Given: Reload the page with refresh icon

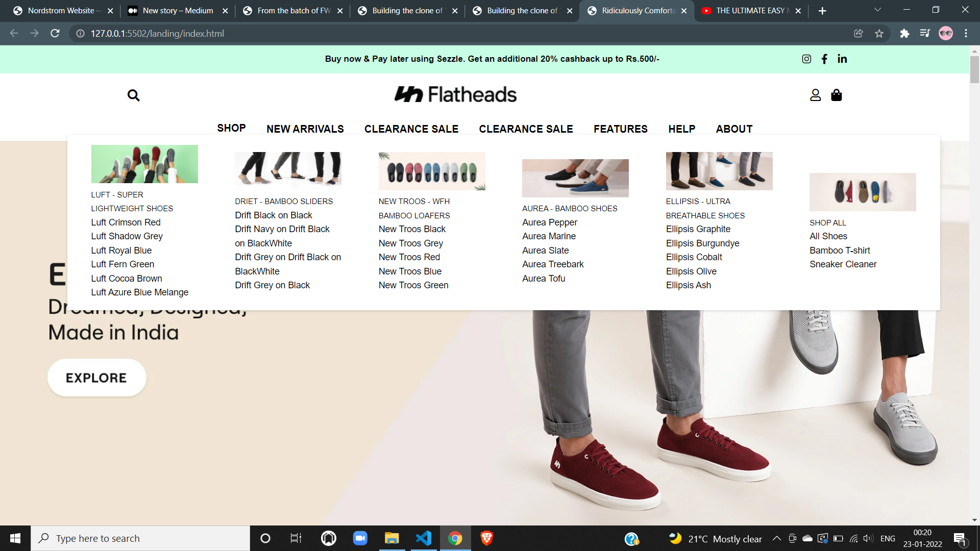Looking at the screenshot, I should (55, 34).
